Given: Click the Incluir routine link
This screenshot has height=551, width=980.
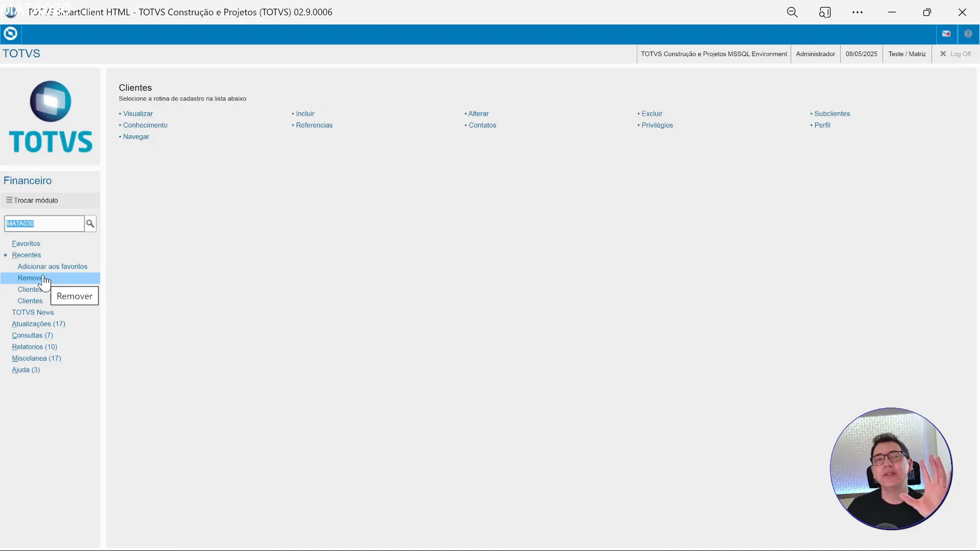Looking at the screenshot, I should (305, 114).
